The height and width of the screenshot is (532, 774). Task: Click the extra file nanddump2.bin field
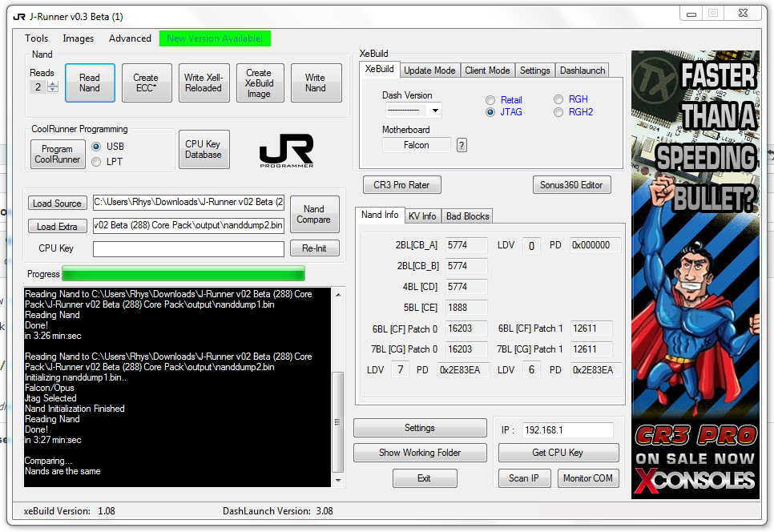(x=188, y=225)
